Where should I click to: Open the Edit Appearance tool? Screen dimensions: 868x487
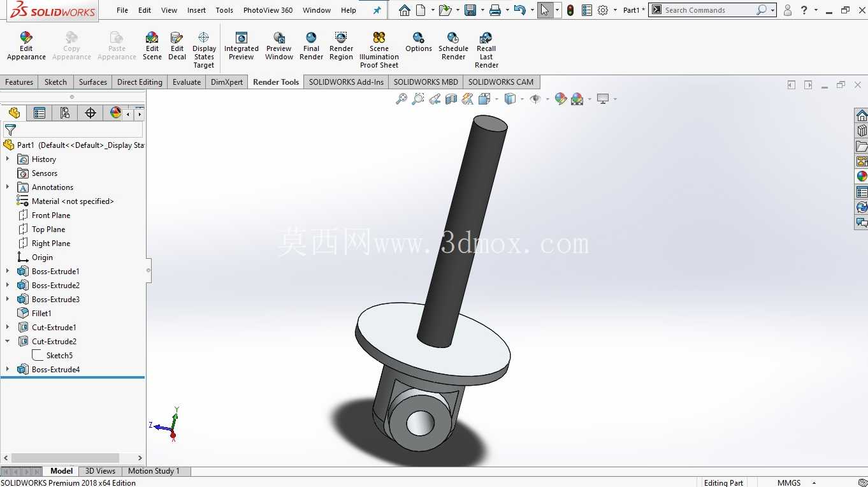26,47
